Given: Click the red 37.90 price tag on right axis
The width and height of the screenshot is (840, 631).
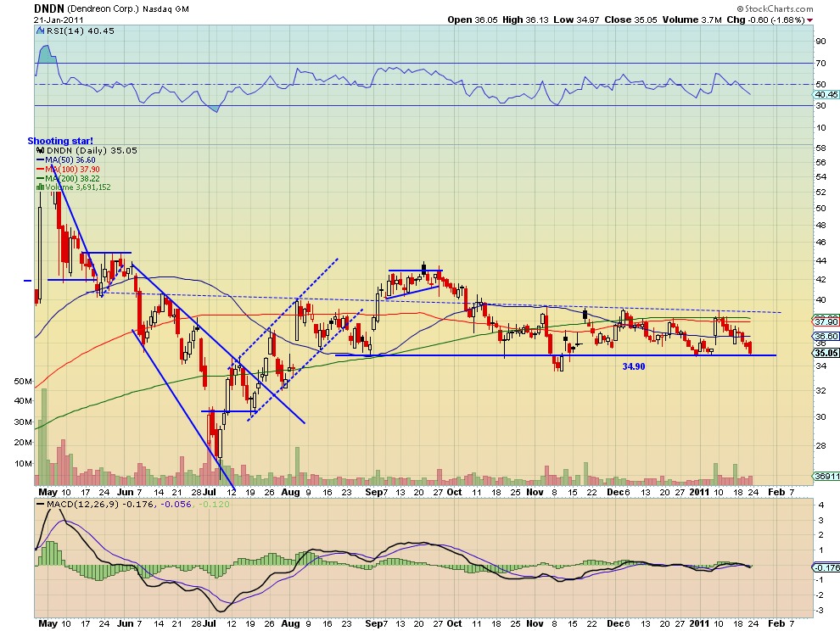Looking at the screenshot, I should click(826, 321).
